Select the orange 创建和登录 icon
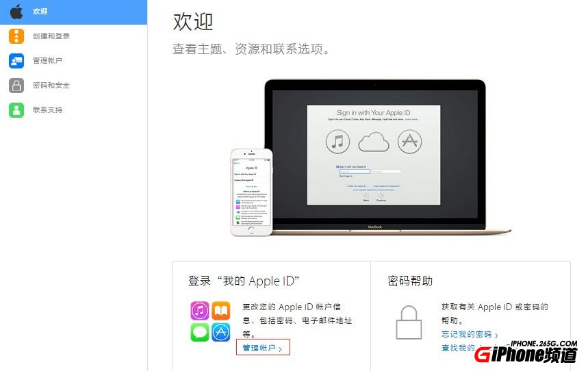 [16, 36]
